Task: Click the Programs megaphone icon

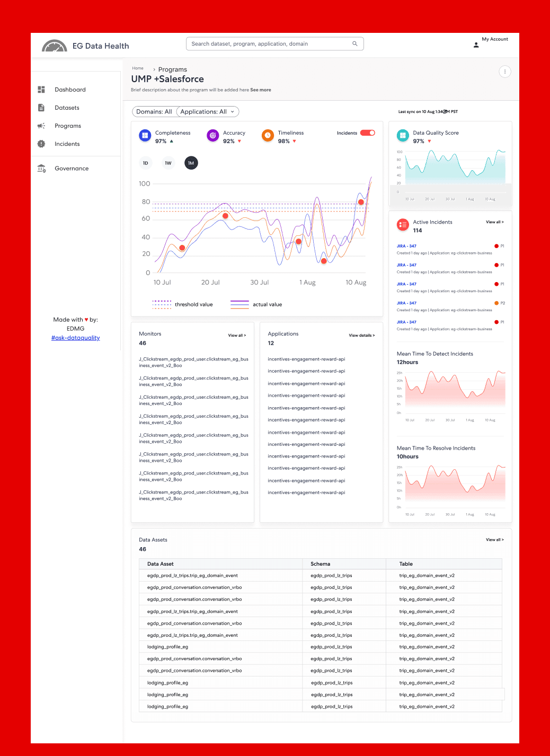Action: 41,126
